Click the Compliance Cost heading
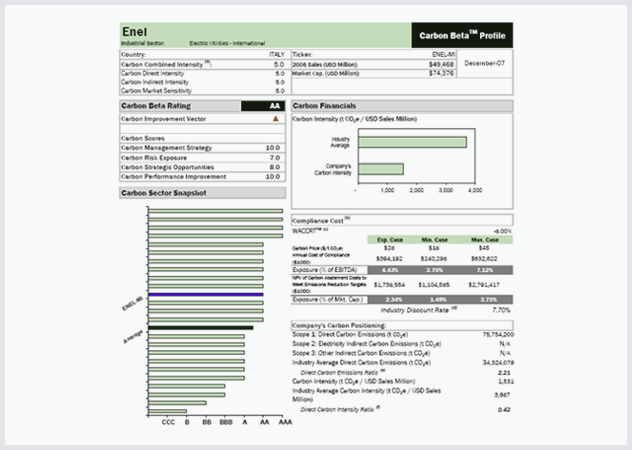The height and width of the screenshot is (450, 632). coord(321,221)
